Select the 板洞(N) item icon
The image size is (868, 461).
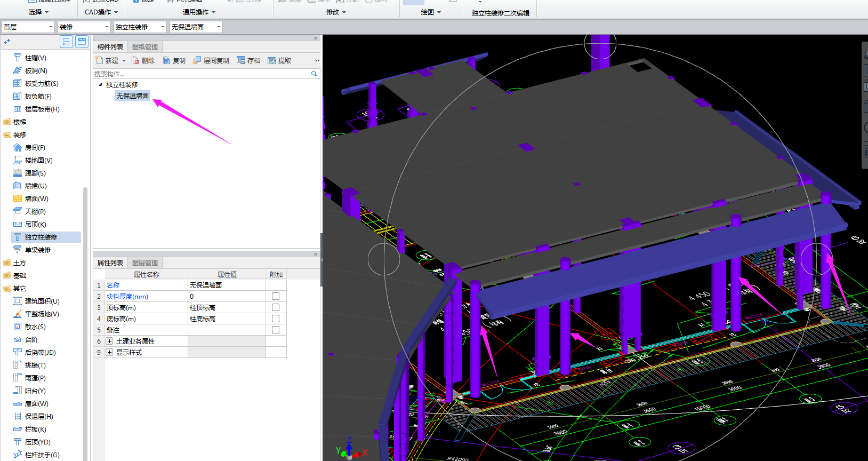(x=18, y=70)
